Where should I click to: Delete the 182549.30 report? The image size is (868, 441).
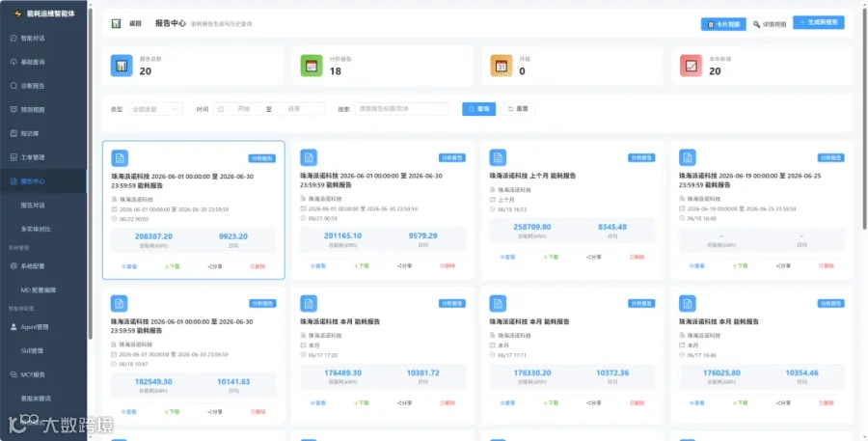(x=258, y=412)
